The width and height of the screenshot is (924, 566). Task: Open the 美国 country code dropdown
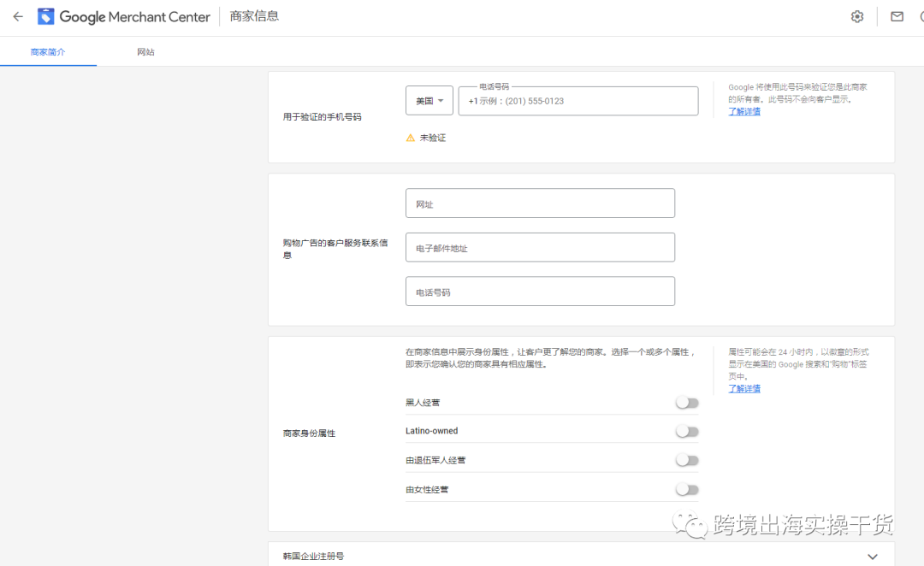tap(429, 100)
